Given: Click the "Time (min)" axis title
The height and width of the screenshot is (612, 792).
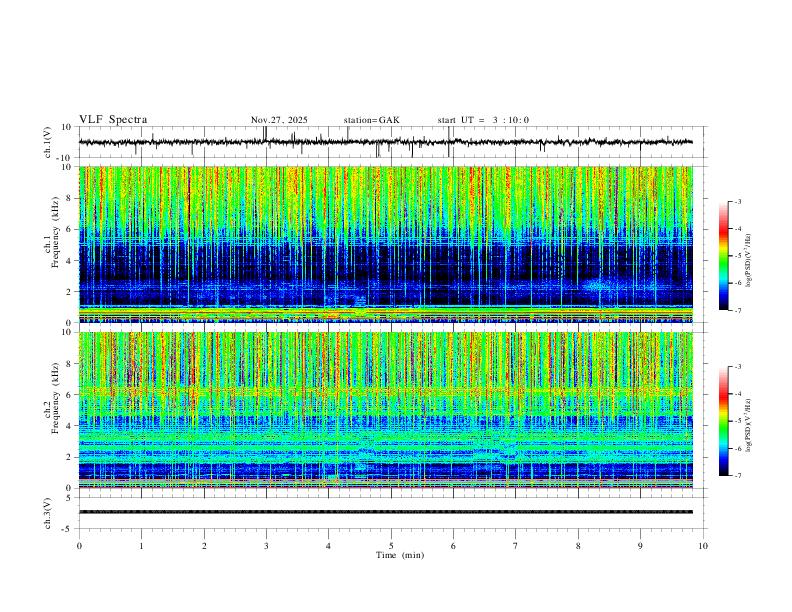Looking at the screenshot, I should pos(400,555).
